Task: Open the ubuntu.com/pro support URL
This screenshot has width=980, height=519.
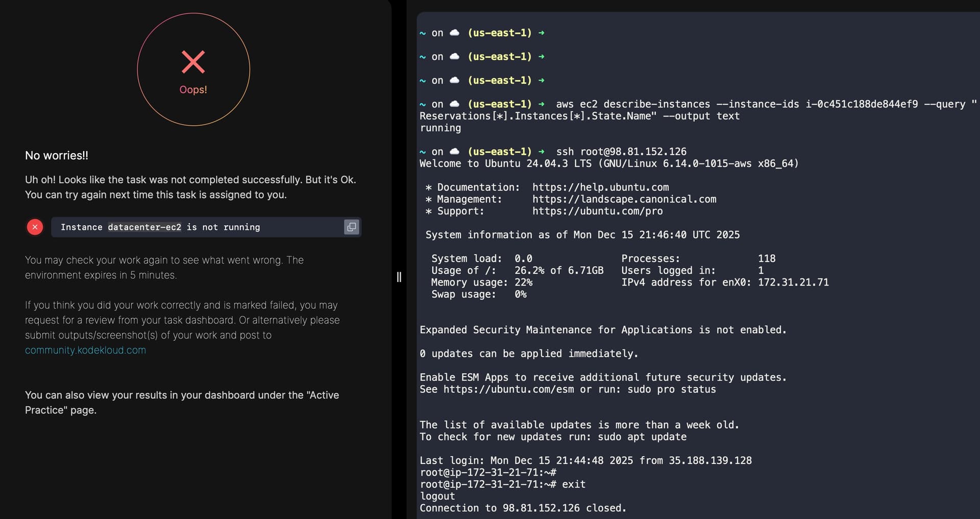Action: point(597,211)
